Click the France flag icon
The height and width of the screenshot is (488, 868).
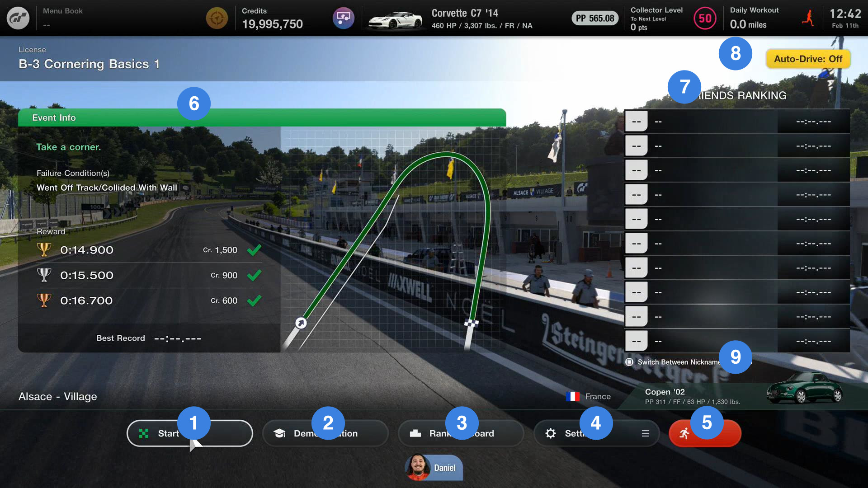click(x=572, y=396)
